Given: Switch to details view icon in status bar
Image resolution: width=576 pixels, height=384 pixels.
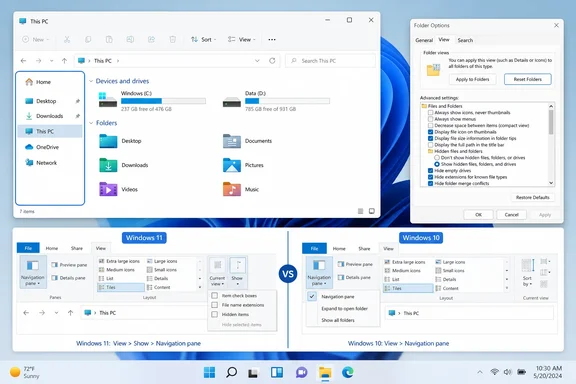Looking at the screenshot, I should pyautogui.click(x=360, y=211).
